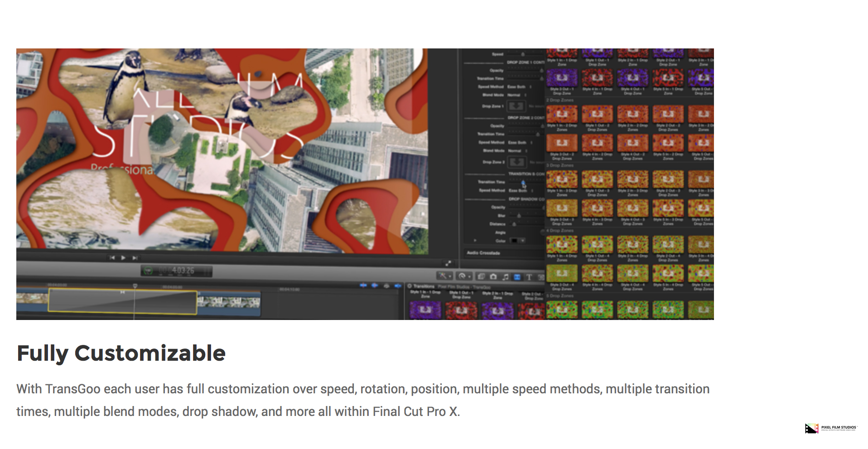Click the timeline playhead marker

(x=135, y=286)
